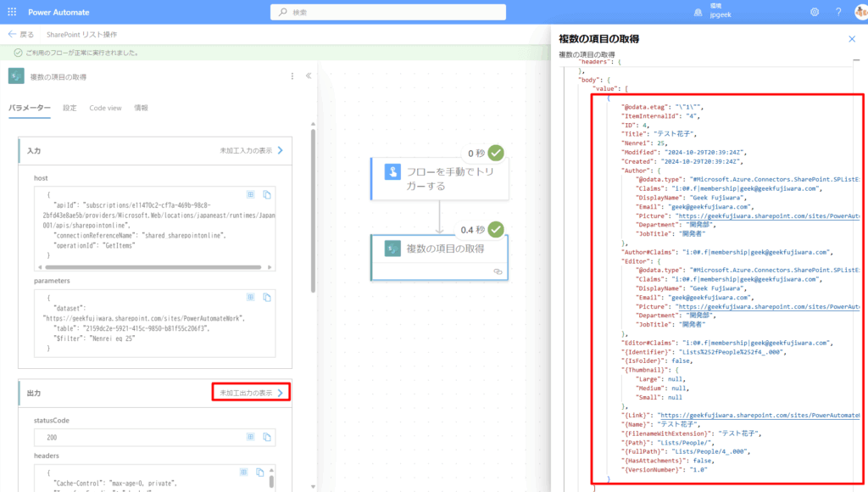Click the "{HasAttachments}": false line
Screen dimensions: 868x492
coord(668,461)
